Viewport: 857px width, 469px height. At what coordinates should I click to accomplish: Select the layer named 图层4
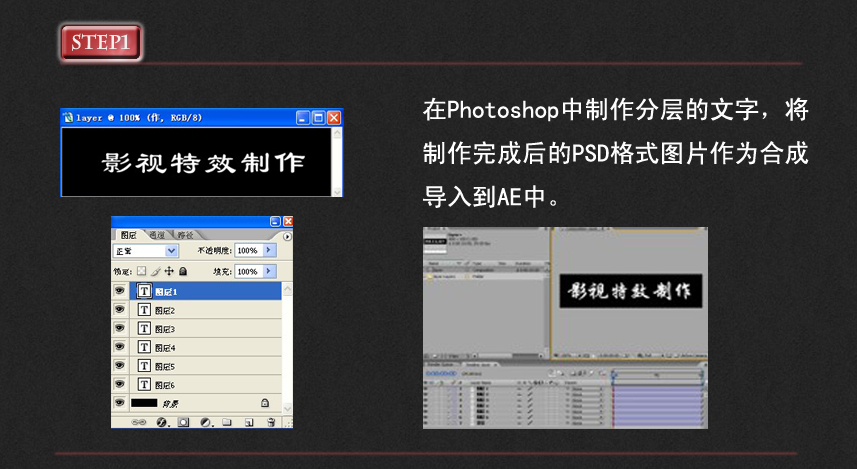pyautogui.click(x=165, y=348)
